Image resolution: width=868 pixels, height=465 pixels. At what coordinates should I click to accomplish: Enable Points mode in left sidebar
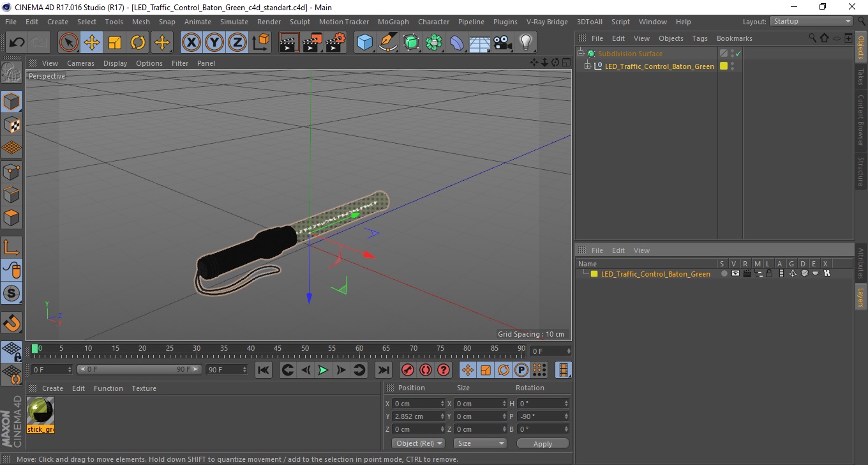point(11,171)
